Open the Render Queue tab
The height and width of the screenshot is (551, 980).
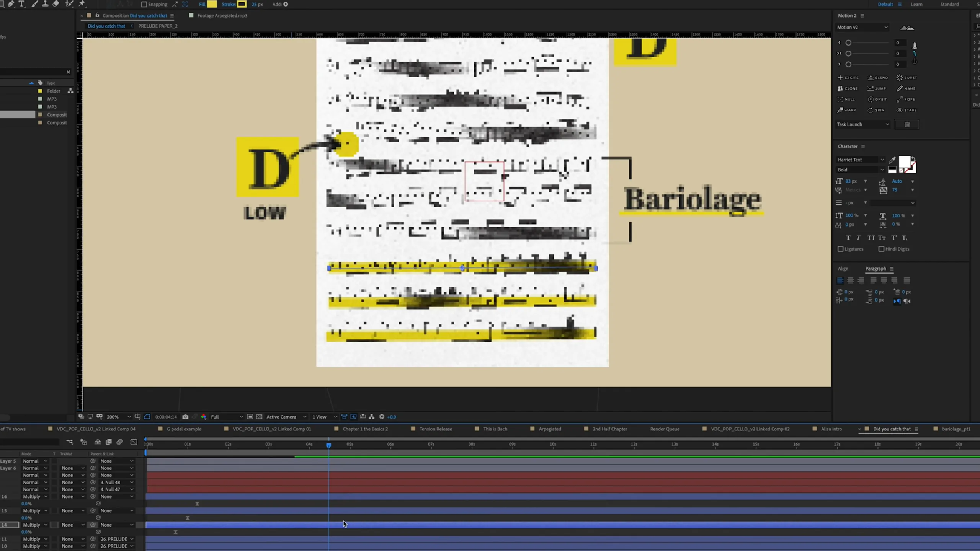665,429
